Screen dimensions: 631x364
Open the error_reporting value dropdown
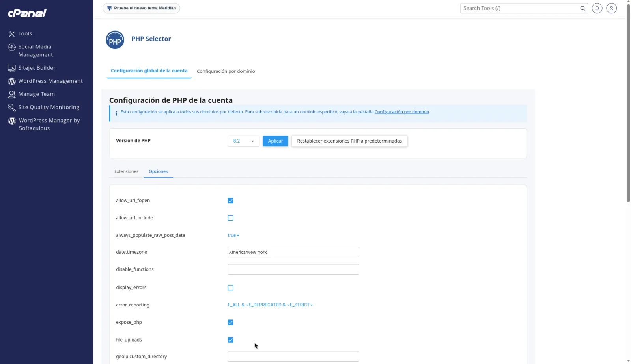pyautogui.click(x=270, y=305)
